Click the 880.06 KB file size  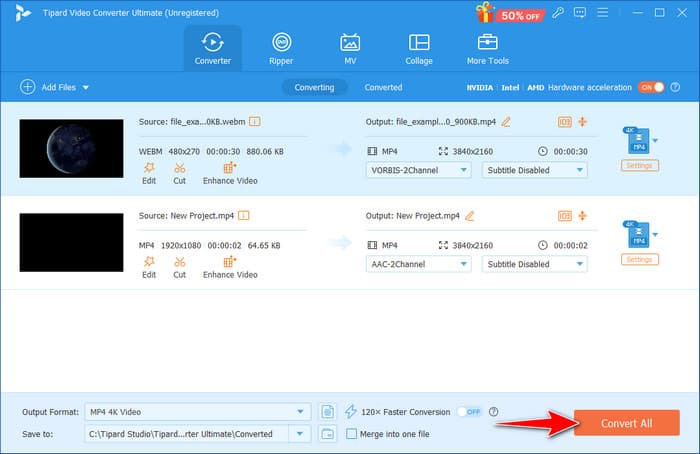click(x=265, y=151)
